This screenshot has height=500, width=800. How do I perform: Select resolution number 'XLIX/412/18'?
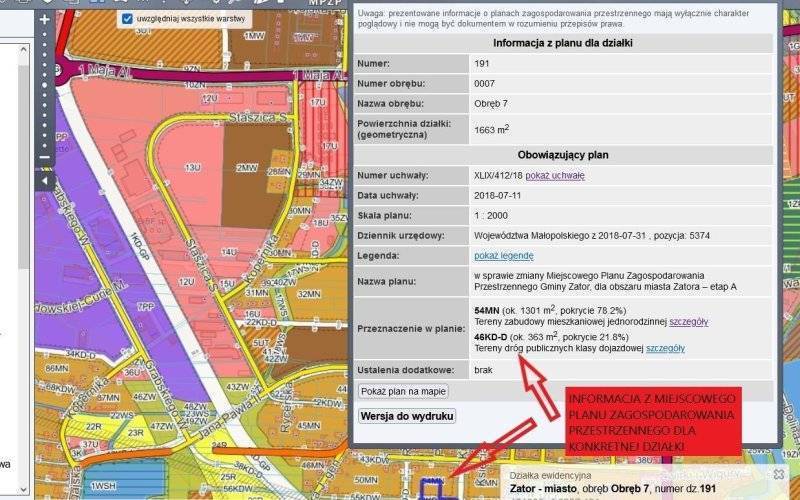coord(498,176)
